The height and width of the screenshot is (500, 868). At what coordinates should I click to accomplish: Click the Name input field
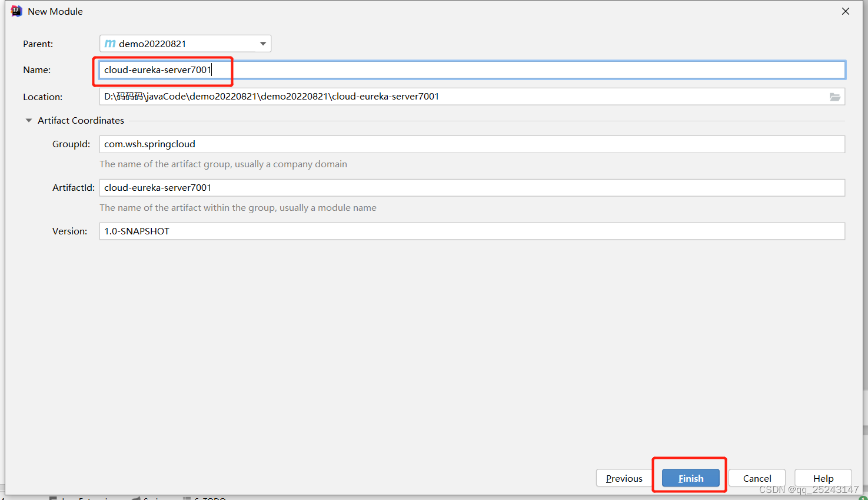pyautogui.click(x=472, y=69)
